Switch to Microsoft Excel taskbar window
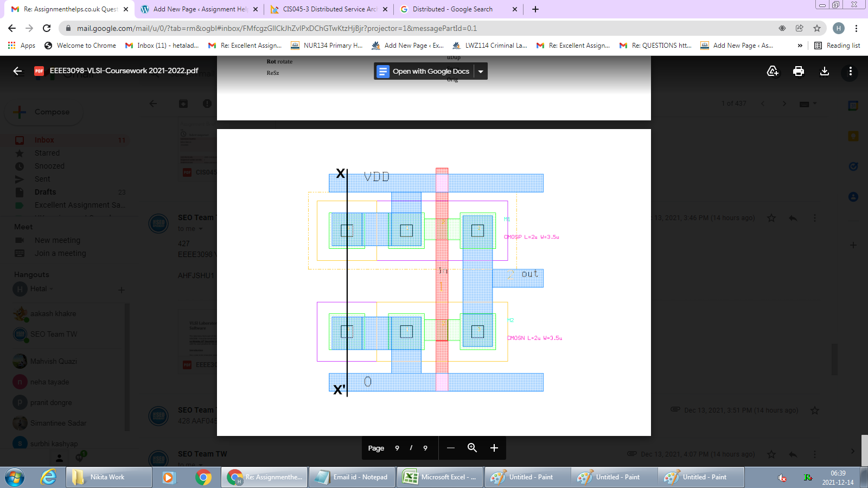 click(x=439, y=477)
